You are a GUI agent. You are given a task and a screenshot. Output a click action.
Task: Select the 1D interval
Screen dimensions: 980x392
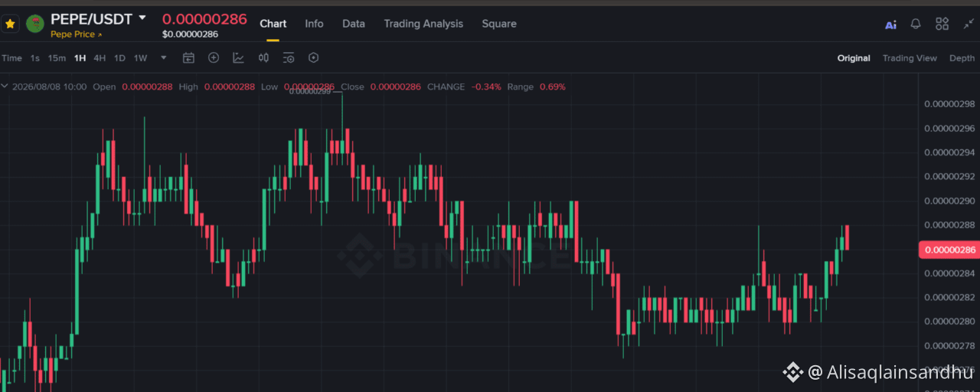point(119,58)
